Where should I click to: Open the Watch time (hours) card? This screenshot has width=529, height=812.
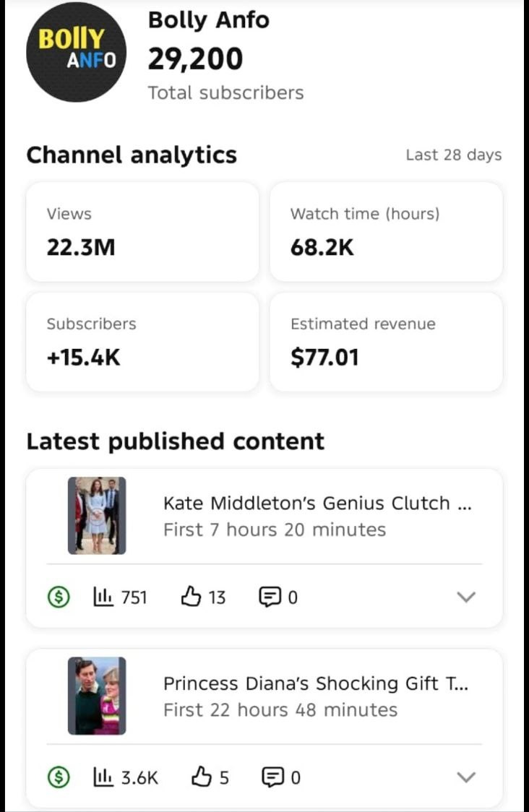[x=386, y=231]
